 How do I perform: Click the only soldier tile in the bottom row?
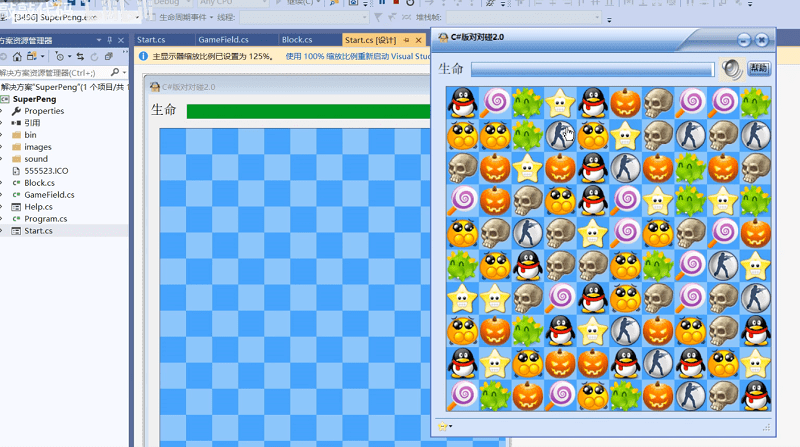tap(690, 395)
